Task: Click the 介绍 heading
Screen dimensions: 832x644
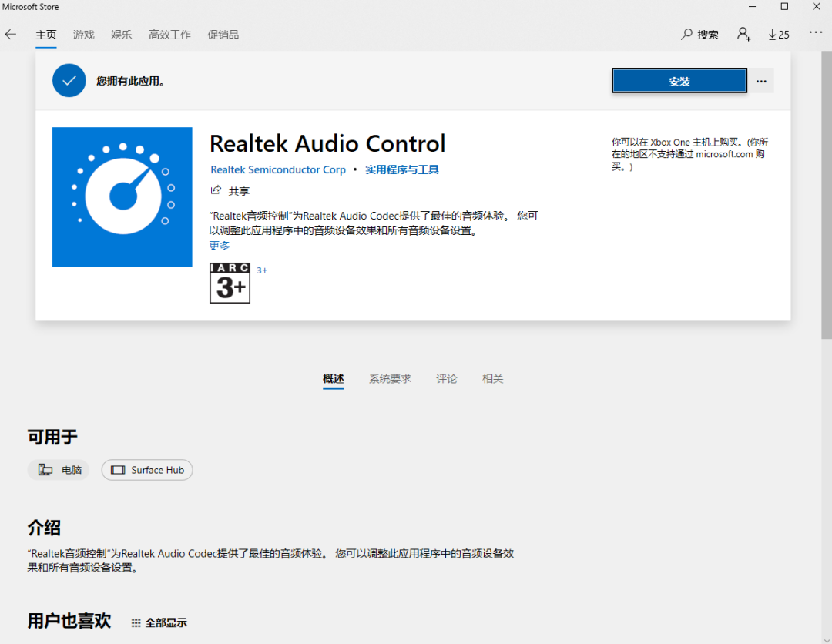Action: 44,528
